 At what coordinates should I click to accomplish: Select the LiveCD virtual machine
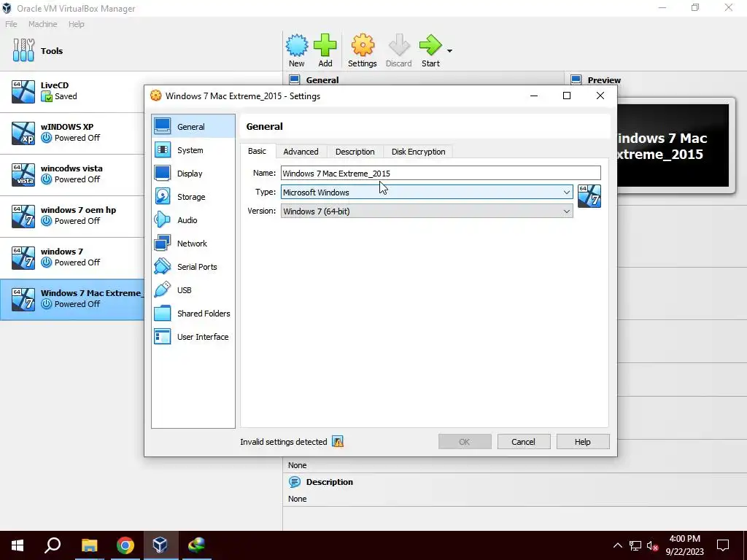click(72, 91)
